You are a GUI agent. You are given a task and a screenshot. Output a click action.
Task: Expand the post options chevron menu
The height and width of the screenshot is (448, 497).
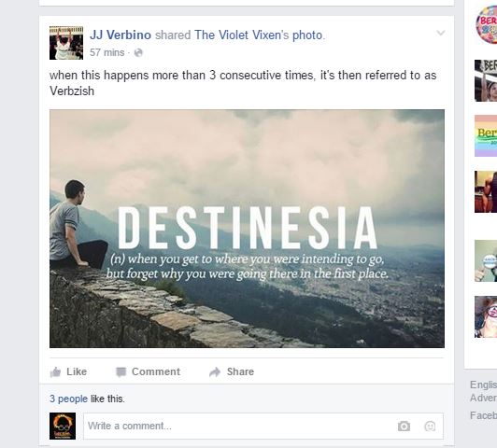441,33
